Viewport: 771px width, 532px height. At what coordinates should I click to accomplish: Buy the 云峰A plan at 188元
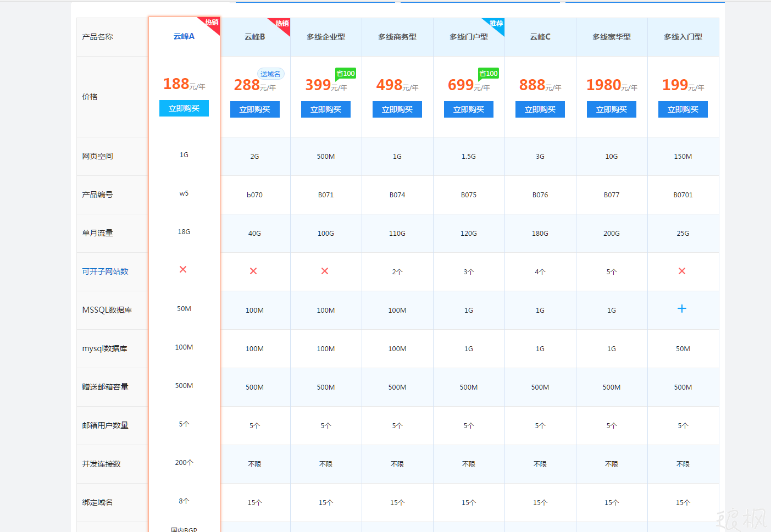point(184,108)
